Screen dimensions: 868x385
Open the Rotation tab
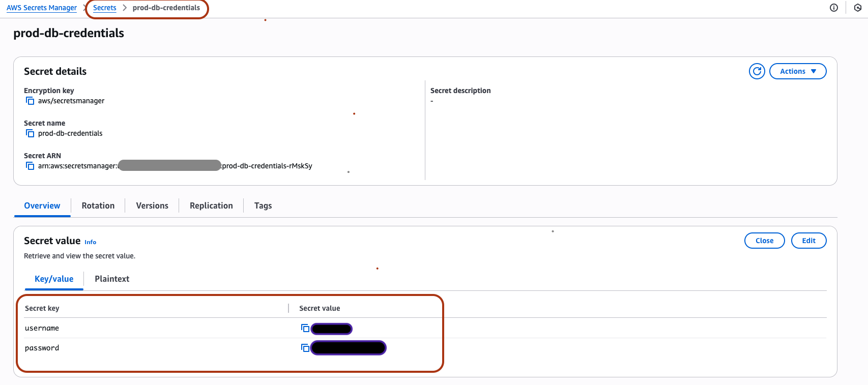click(x=98, y=205)
